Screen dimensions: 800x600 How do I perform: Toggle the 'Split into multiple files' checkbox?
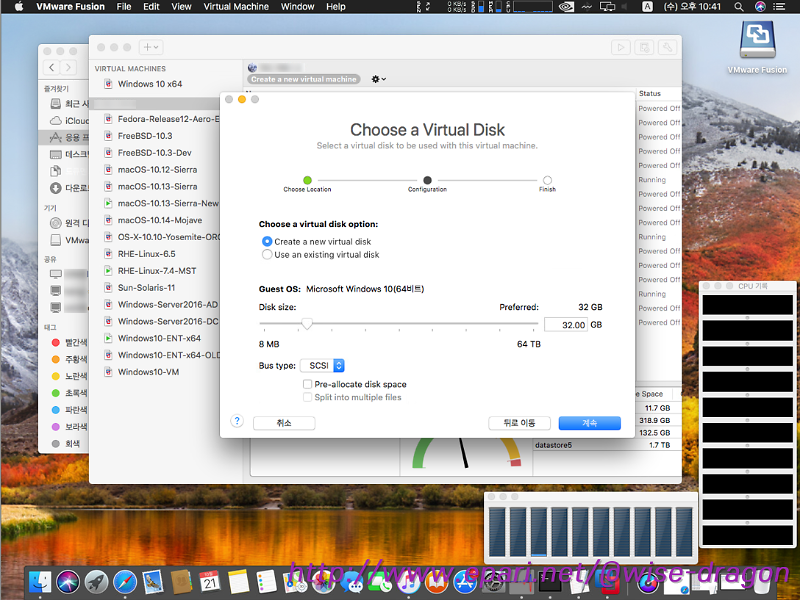[x=307, y=397]
